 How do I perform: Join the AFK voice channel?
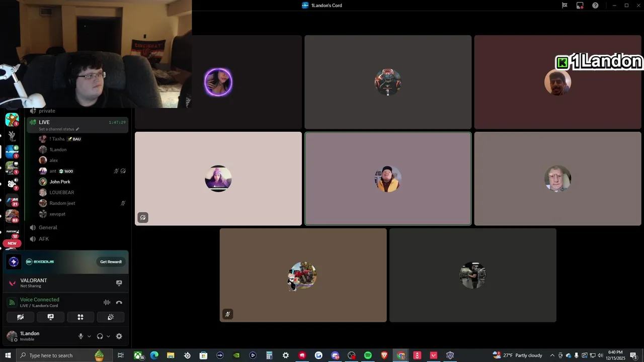(78, 239)
